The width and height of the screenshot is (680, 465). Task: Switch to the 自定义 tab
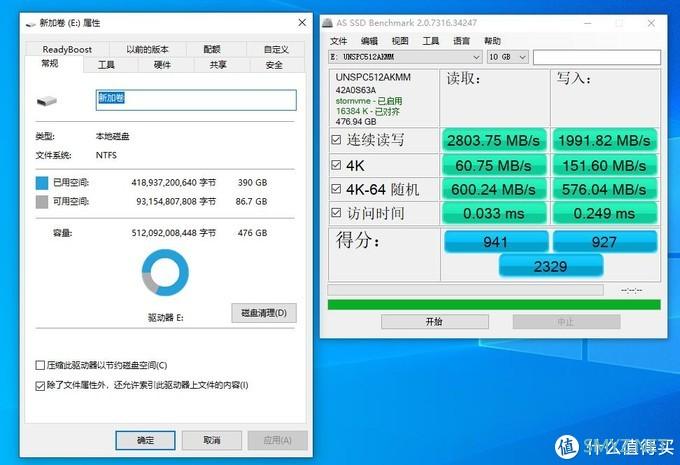click(276, 49)
